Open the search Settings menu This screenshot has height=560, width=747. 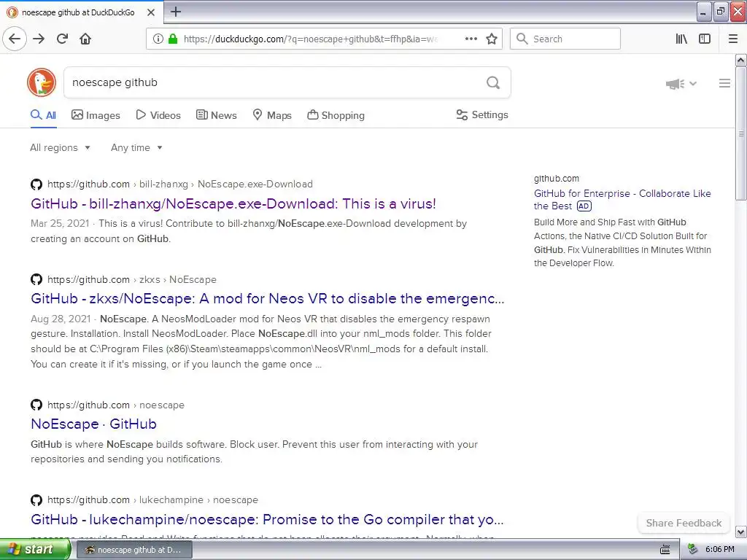tap(482, 114)
